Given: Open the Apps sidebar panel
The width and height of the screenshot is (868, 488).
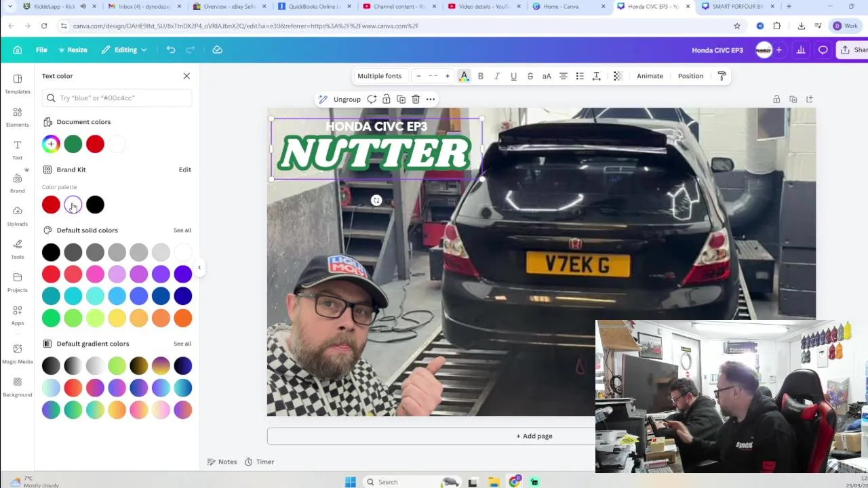Looking at the screenshot, I should (x=18, y=315).
